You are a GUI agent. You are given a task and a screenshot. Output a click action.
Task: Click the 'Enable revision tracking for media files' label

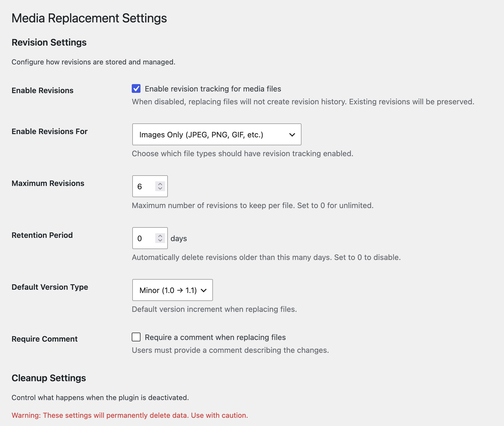tap(213, 89)
